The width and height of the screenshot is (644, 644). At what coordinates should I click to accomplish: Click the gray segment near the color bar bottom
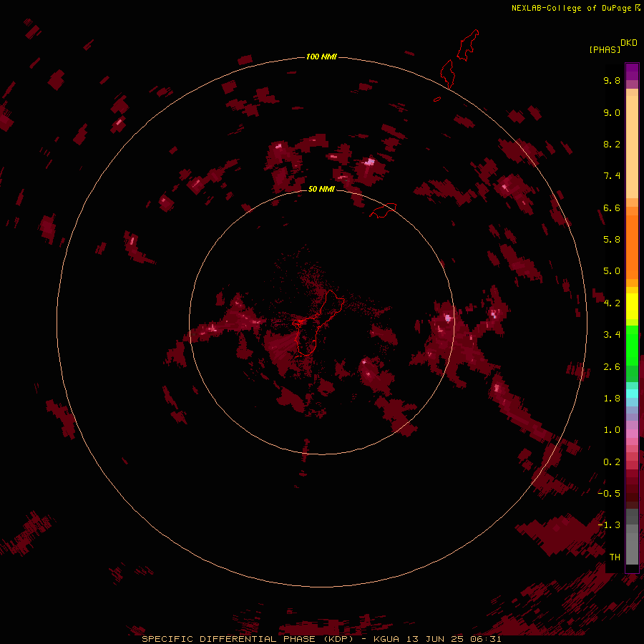coord(632,537)
